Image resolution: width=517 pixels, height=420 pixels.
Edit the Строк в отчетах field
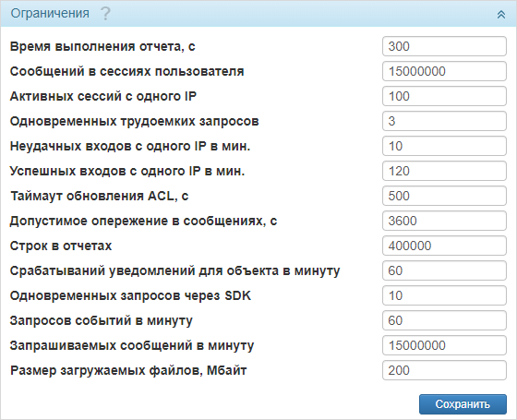[444, 246]
